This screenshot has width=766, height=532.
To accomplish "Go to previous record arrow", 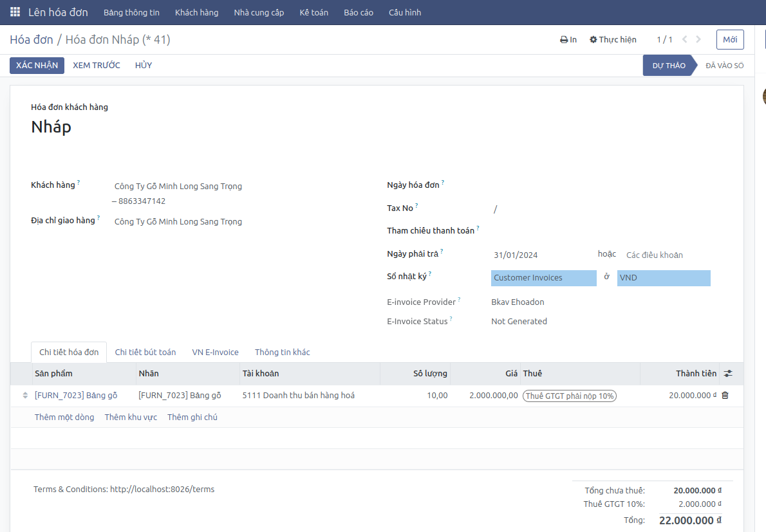I will coord(684,40).
